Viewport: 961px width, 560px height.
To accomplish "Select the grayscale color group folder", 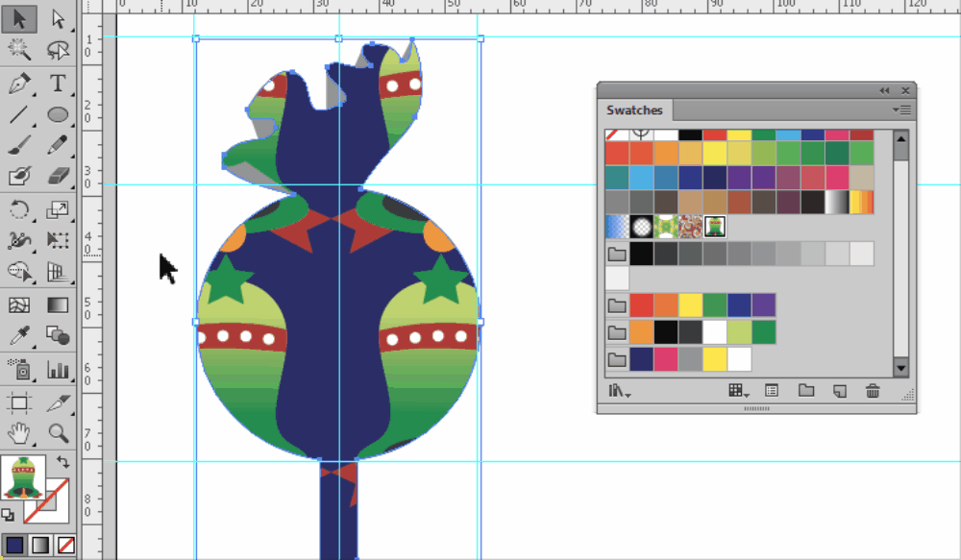I will pyautogui.click(x=617, y=254).
